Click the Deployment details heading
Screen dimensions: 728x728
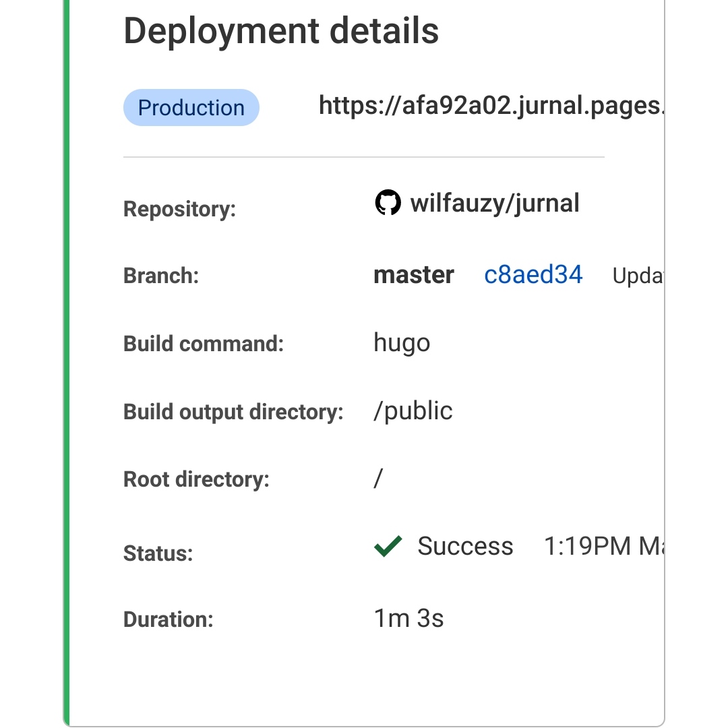(x=281, y=31)
